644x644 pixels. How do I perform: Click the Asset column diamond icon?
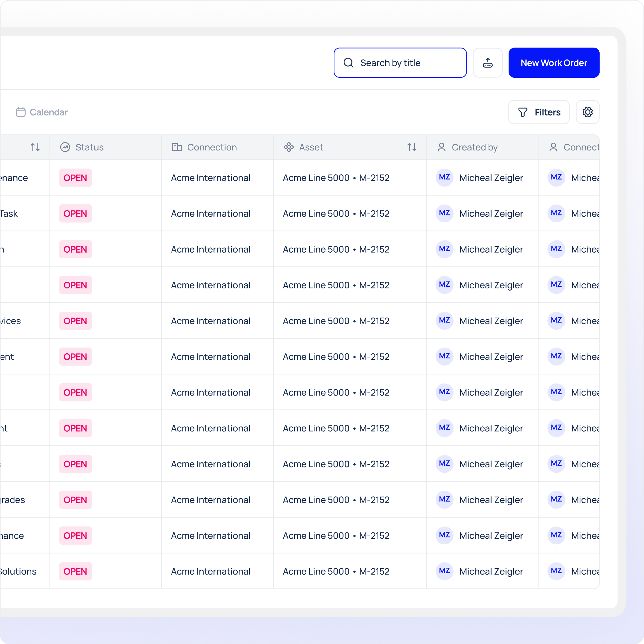[x=289, y=147]
